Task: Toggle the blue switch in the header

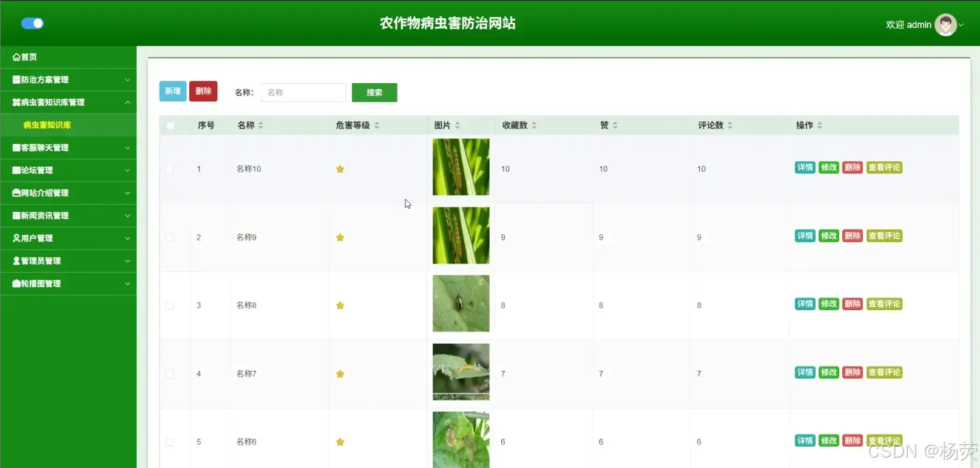Action: [x=32, y=23]
